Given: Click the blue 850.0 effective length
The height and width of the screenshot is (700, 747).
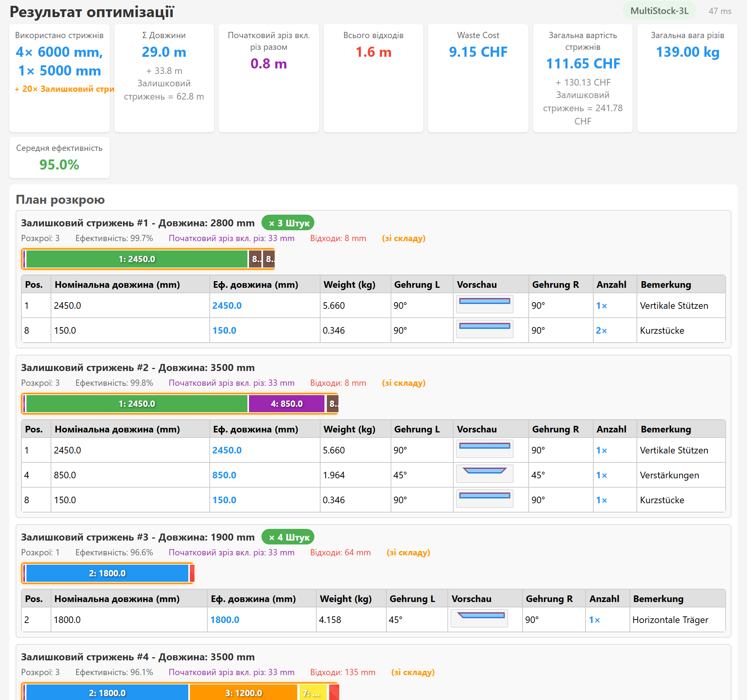Looking at the screenshot, I should click(224, 475).
